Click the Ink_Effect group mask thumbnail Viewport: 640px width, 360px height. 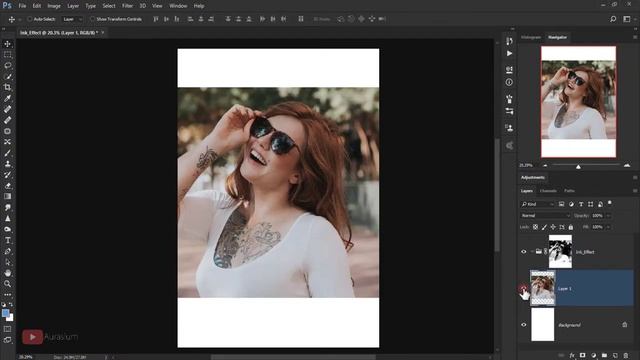pos(560,251)
